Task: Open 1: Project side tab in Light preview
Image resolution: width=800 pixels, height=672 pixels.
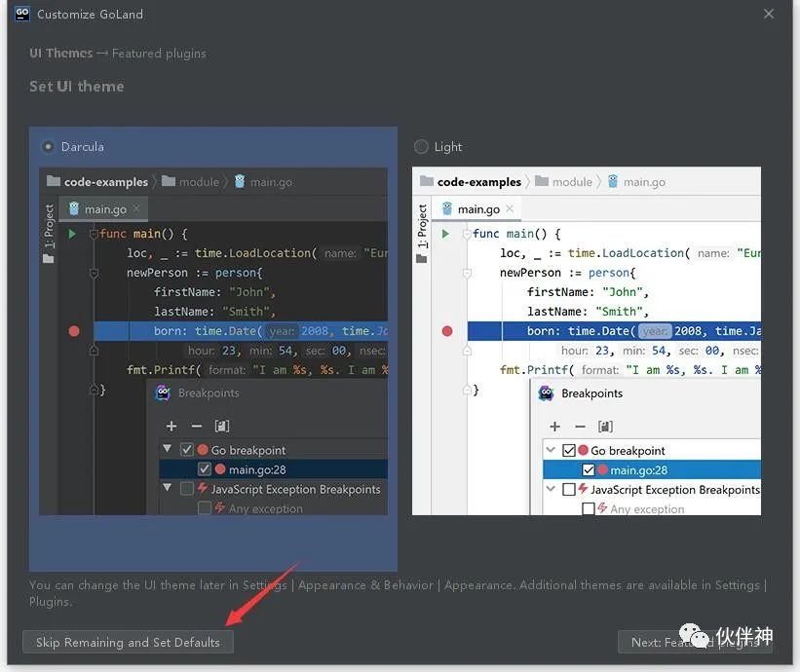Action: (423, 226)
